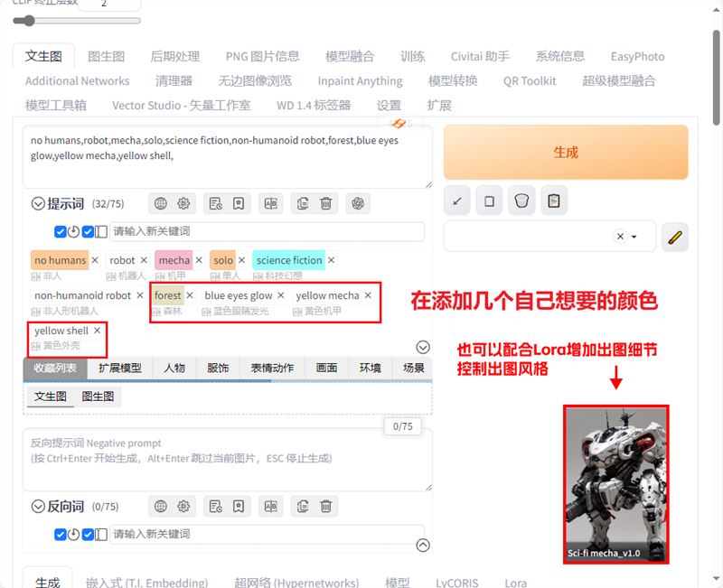Click the arrow read-parameters icon under Generate
The height and width of the screenshot is (588, 723).
(x=457, y=201)
